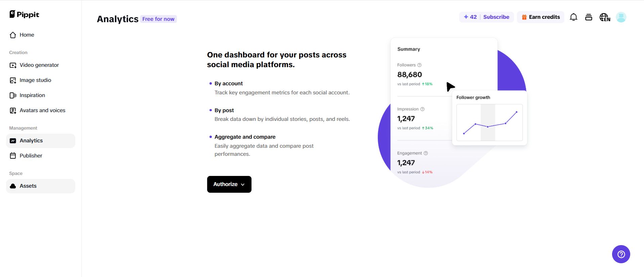
Task: Select the Publisher menu item
Action: 31,156
